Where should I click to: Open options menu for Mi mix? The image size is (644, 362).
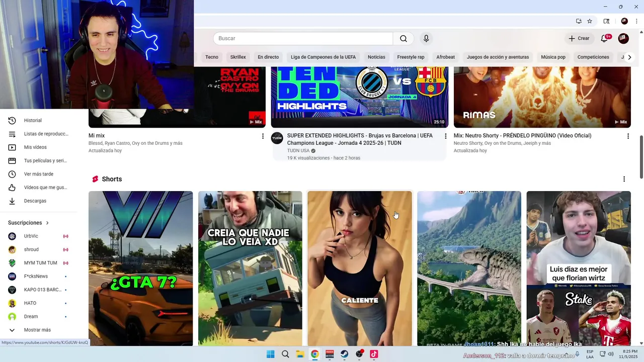tap(263, 136)
